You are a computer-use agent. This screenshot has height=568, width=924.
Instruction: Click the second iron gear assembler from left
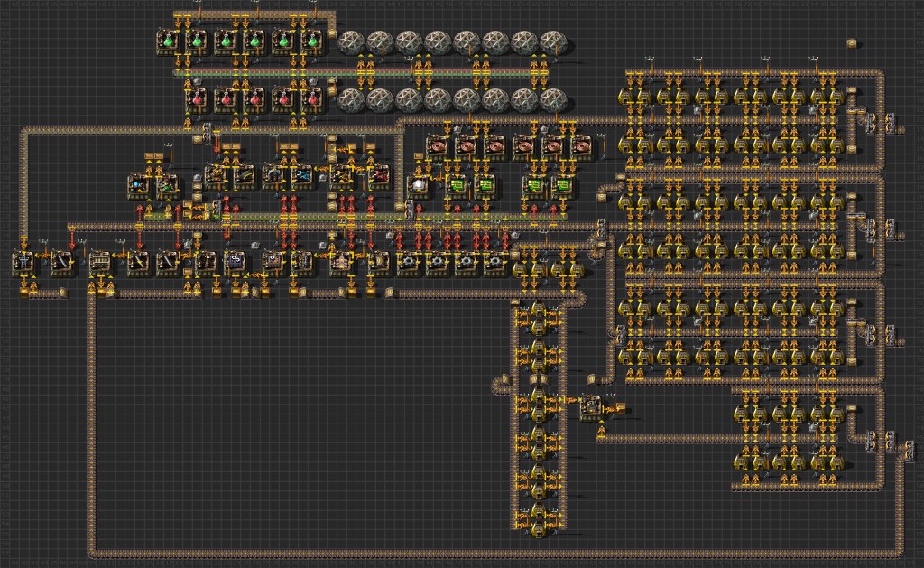(x=437, y=263)
